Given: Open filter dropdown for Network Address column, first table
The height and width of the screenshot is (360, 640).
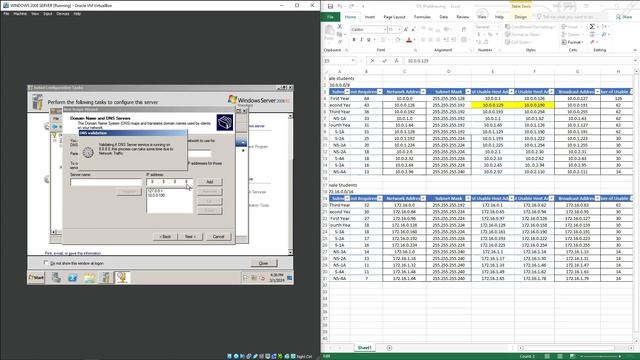Looking at the screenshot, I should (423, 91).
